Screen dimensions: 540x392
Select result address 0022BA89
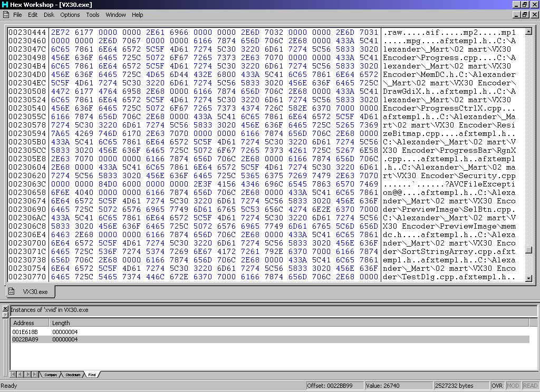tap(25, 339)
